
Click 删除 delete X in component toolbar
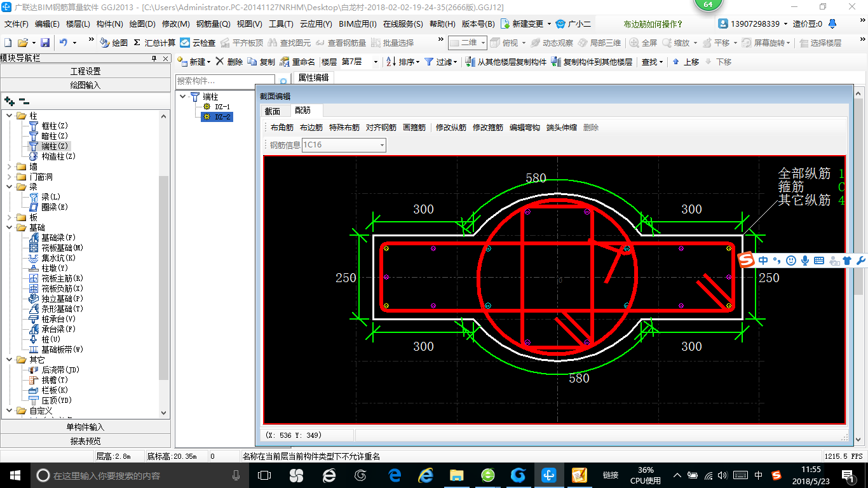(229, 62)
